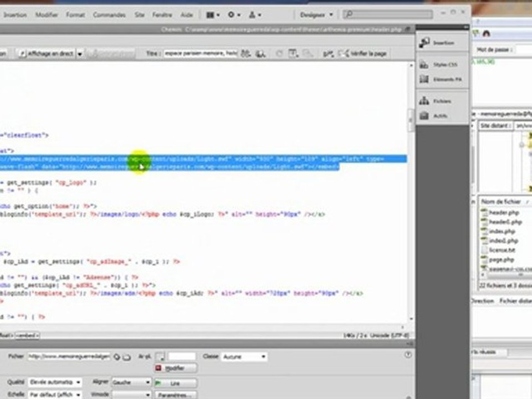This screenshot has height=399, width=532.
Task: Click the validate markup icon
Action: point(328,53)
